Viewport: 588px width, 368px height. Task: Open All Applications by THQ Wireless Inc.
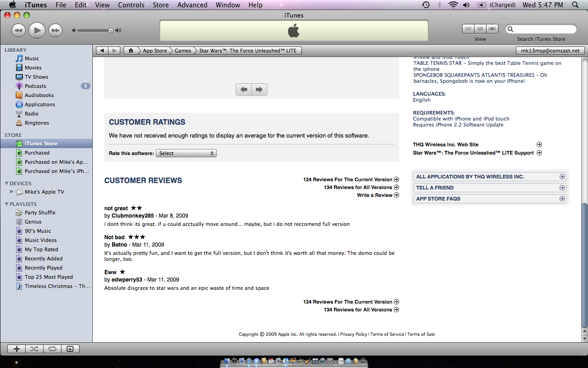click(490, 177)
